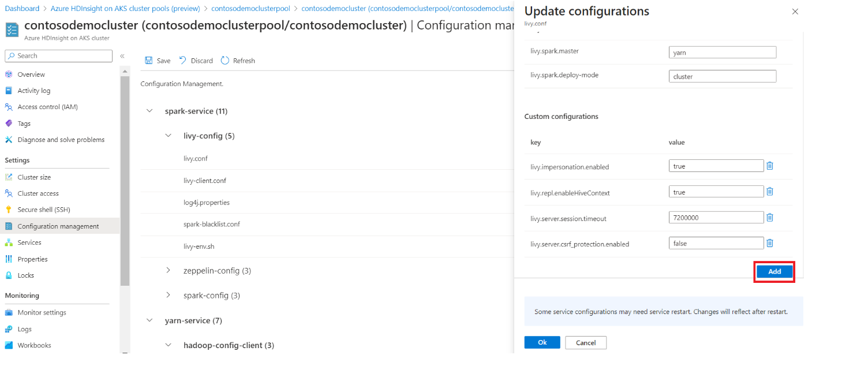Image resolution: width=868 pixels, height=366 pixels.
Task: Delete the livy.server.csrf_protection.enabled row
Action: coord(769,244)
